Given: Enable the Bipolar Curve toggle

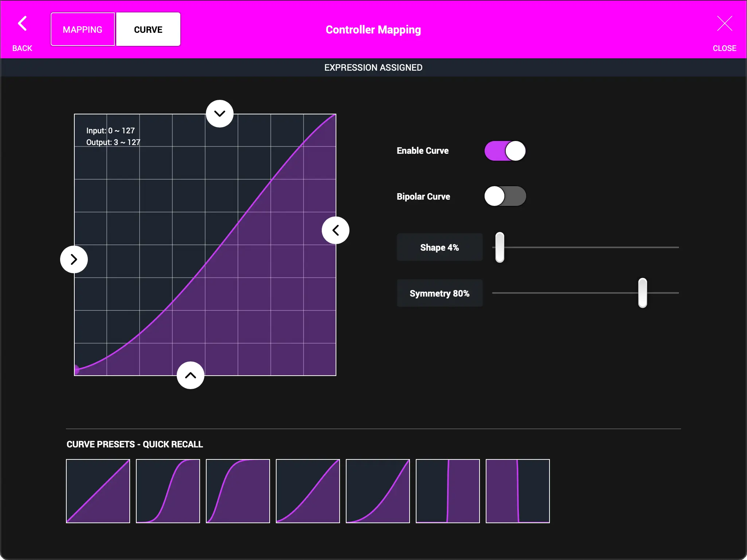Looking at the screenshot, I should [x=505, y=196].
